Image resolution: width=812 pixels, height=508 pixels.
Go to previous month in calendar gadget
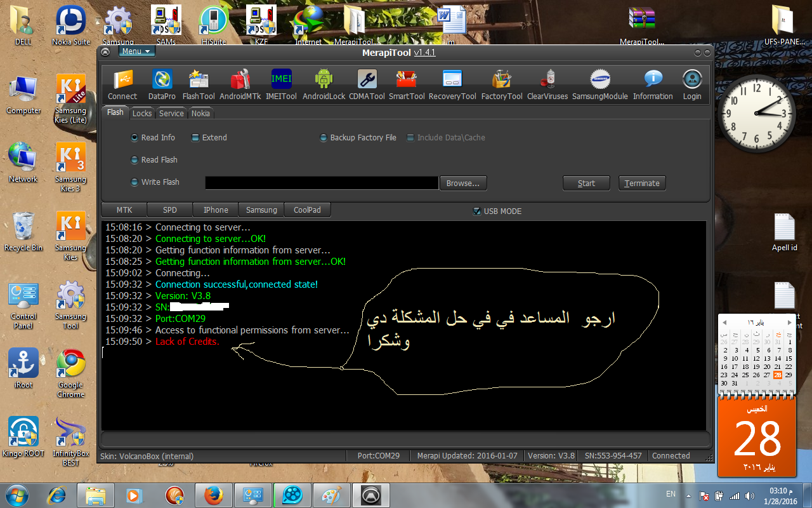(x=725, y=323)
